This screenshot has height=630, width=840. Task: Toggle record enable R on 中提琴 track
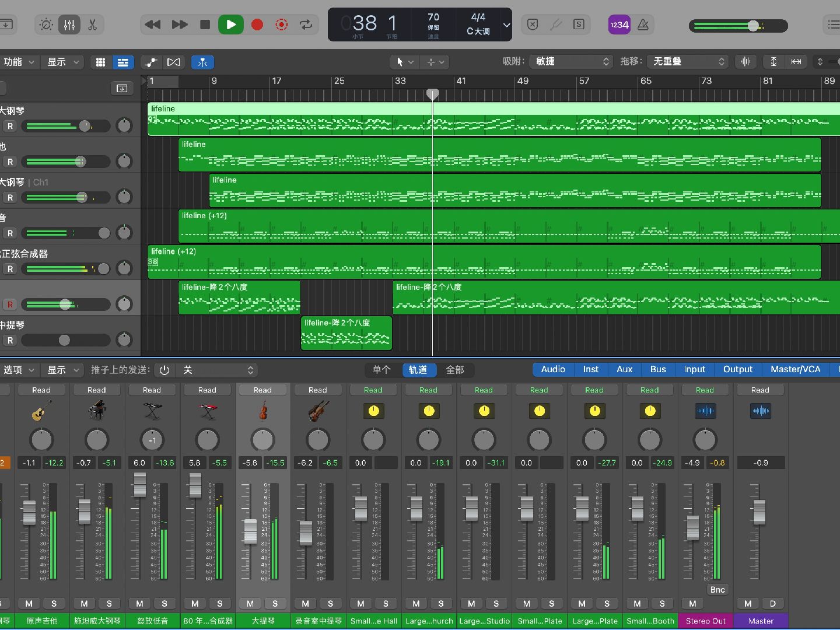click(x=10, y=340)
